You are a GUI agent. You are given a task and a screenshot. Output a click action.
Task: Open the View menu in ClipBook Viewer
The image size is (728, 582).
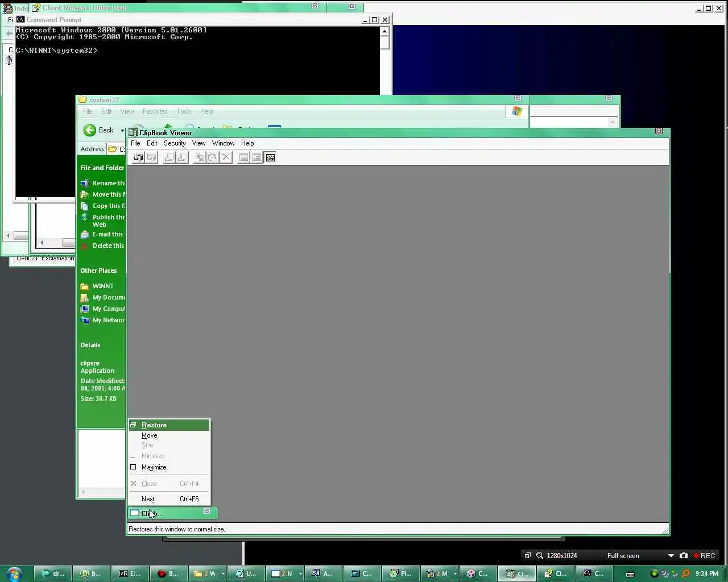pyautogui.click(x=198, y=143)
